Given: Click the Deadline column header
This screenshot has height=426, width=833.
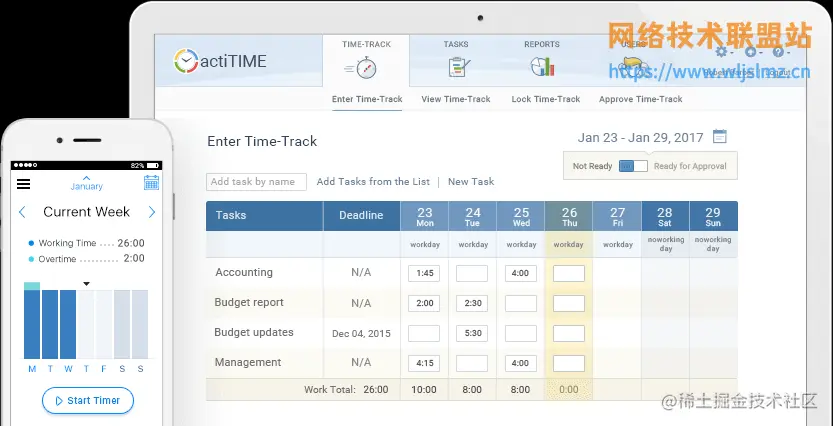Looking at the screenshot, I should 361,216.
